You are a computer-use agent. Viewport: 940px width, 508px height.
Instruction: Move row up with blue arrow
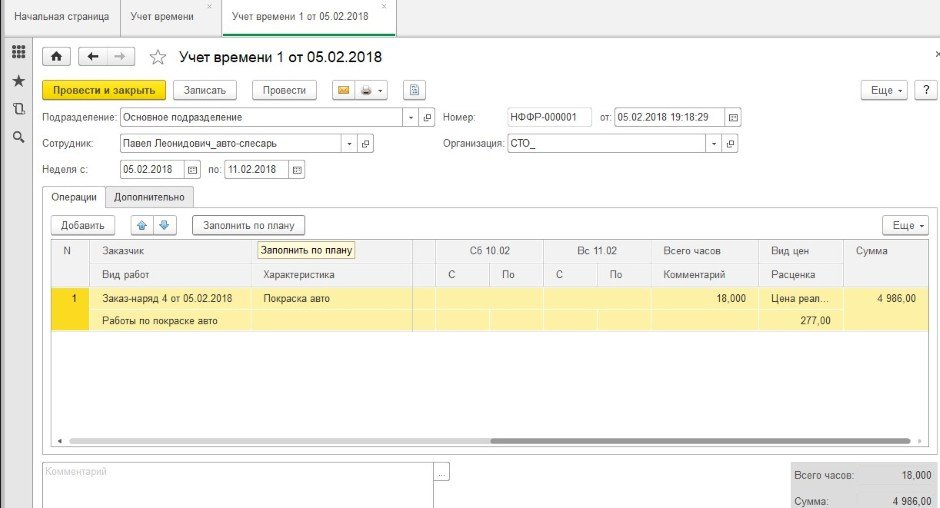tap(141, 226)
